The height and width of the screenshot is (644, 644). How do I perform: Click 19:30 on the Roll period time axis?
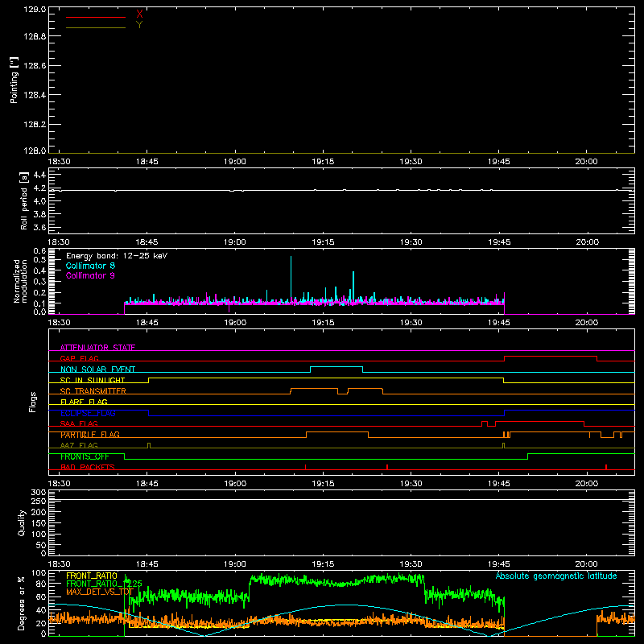point(411,242)
